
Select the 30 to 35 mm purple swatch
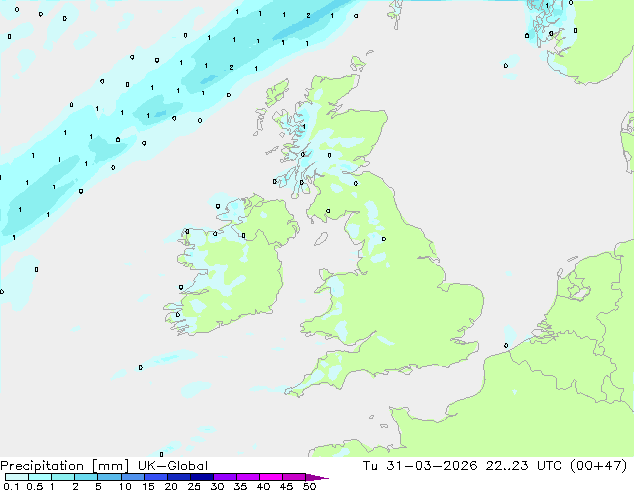coord(225,477)
